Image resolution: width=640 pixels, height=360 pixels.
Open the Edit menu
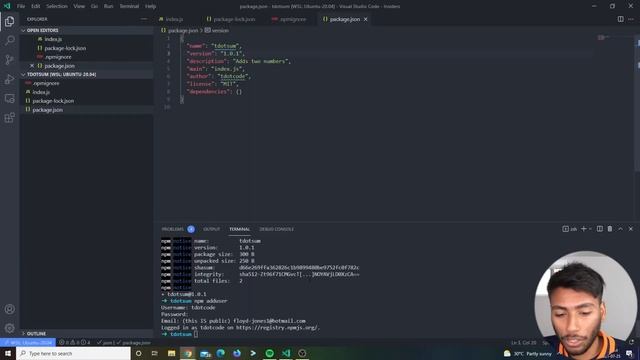pyautogui.click(x=36, y=6)
